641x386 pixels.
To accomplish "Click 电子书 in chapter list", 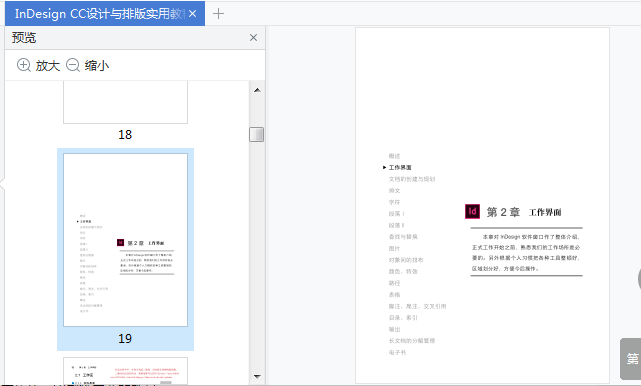I will click(x=397, y=352).
